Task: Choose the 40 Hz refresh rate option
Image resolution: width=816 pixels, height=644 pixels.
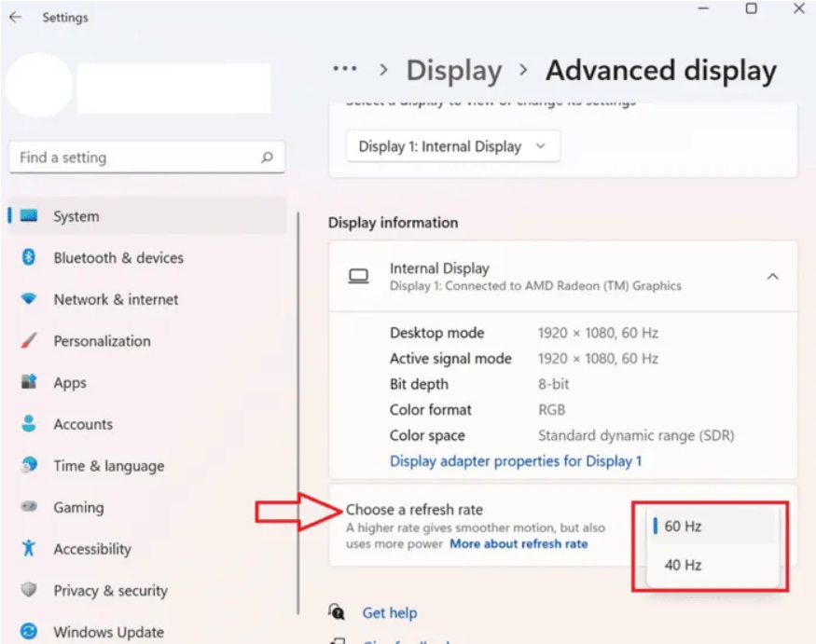Action: click(684, 565)
